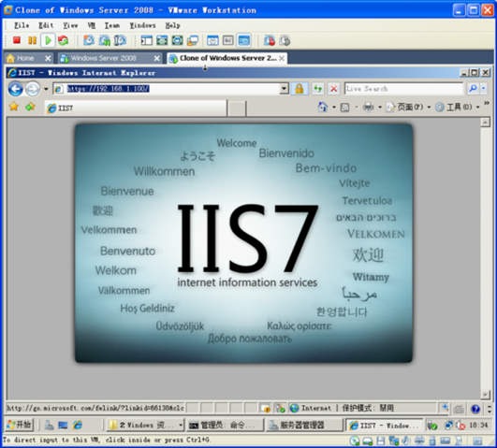Open the VMware VM menu
The image size is (497, 448).
pyautogui.click(x=92, y=25)
